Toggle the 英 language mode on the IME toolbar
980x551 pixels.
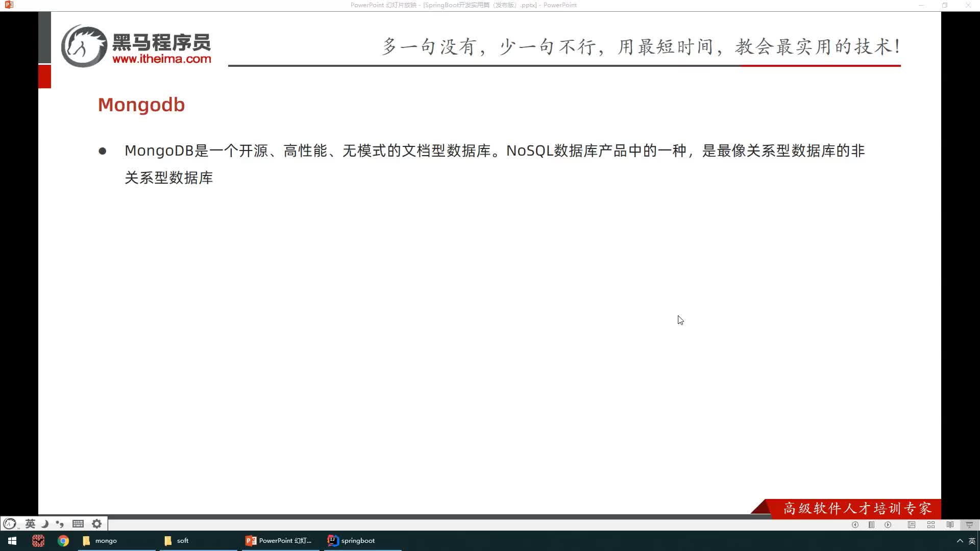(30, 523)
